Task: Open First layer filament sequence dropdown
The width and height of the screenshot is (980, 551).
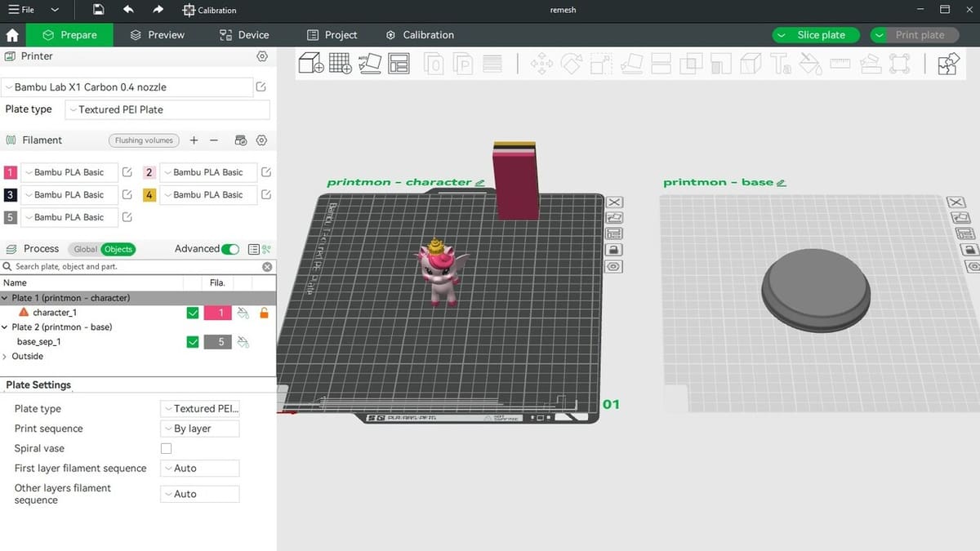Action: coord(199,468)
